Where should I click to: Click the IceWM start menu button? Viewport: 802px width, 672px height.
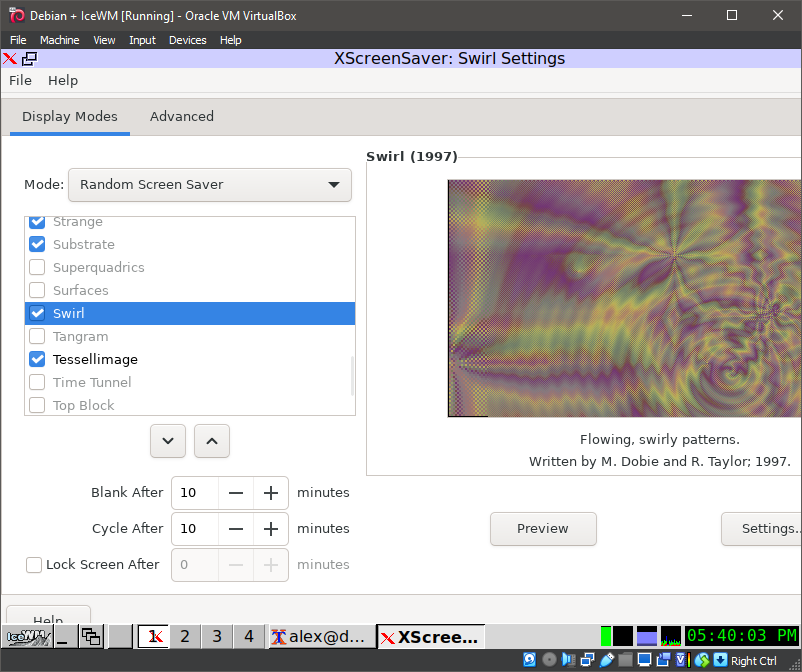pyautogui.click(x=27, y=637)
